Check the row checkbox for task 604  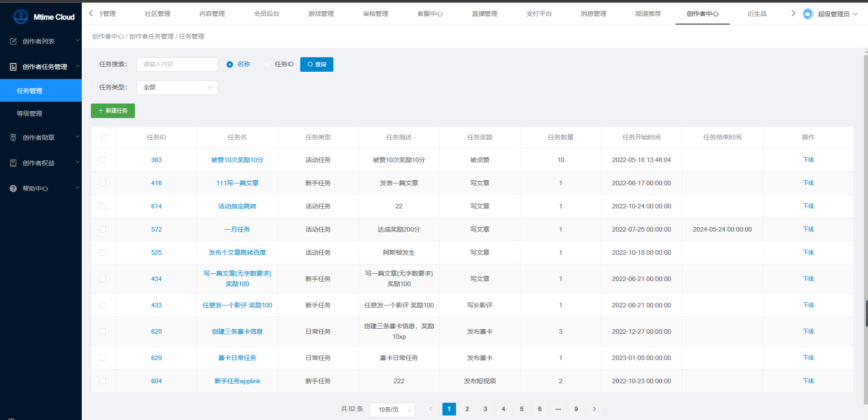103,381
